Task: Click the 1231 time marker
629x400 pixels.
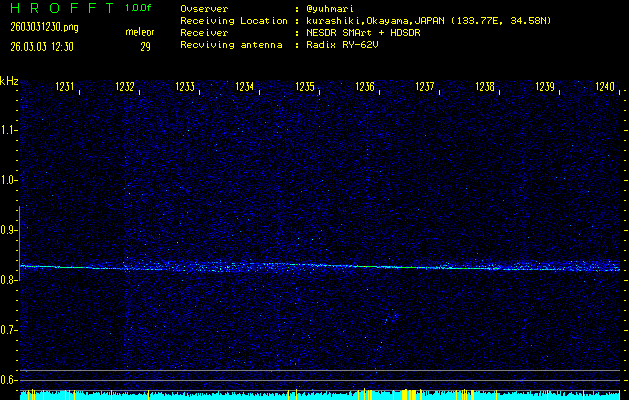Action: point(65,86)
